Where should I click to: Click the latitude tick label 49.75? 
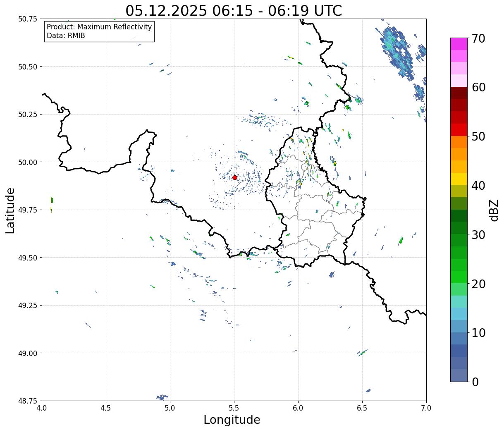pyautogui.click(x=28, y=210)
